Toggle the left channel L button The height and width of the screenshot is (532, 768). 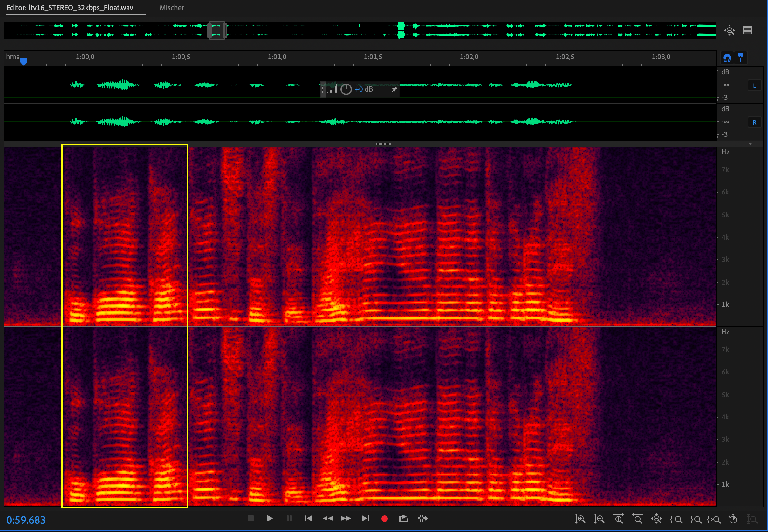coord(754,86)
